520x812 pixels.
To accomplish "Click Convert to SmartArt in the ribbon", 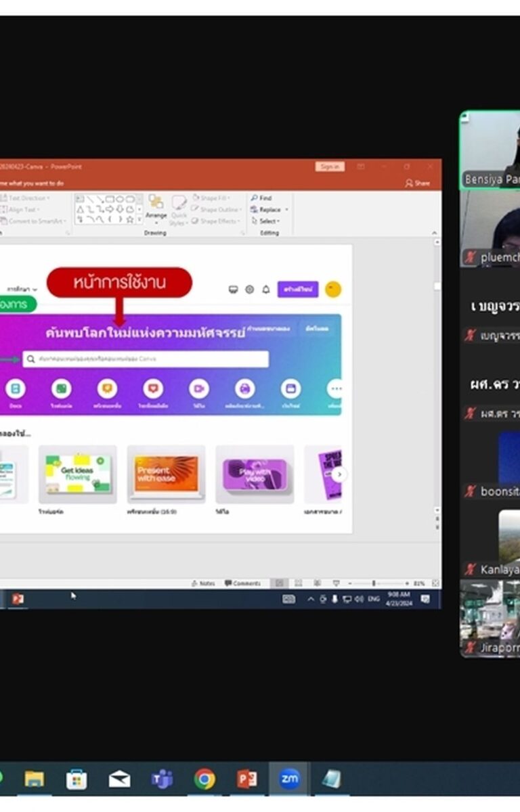I will click(x=33, y=221).
